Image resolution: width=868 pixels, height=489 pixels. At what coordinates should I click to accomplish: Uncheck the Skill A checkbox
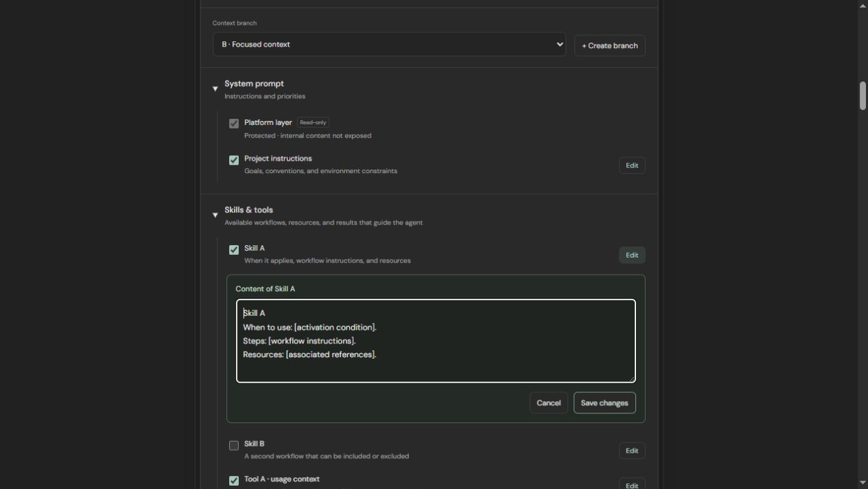234,250
